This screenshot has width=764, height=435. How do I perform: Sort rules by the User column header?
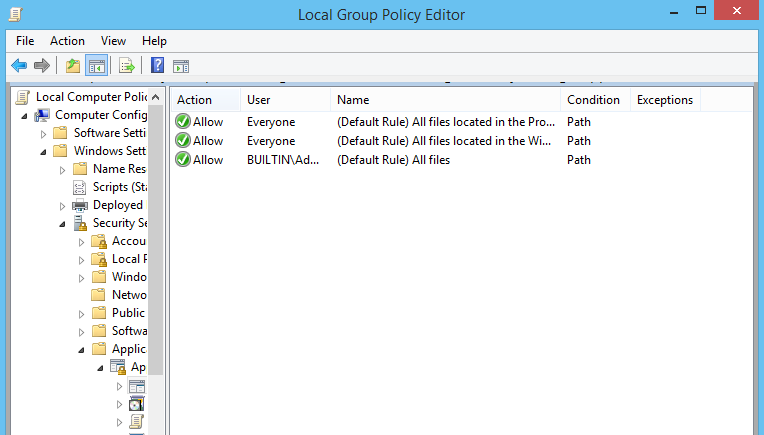(286, 100)
